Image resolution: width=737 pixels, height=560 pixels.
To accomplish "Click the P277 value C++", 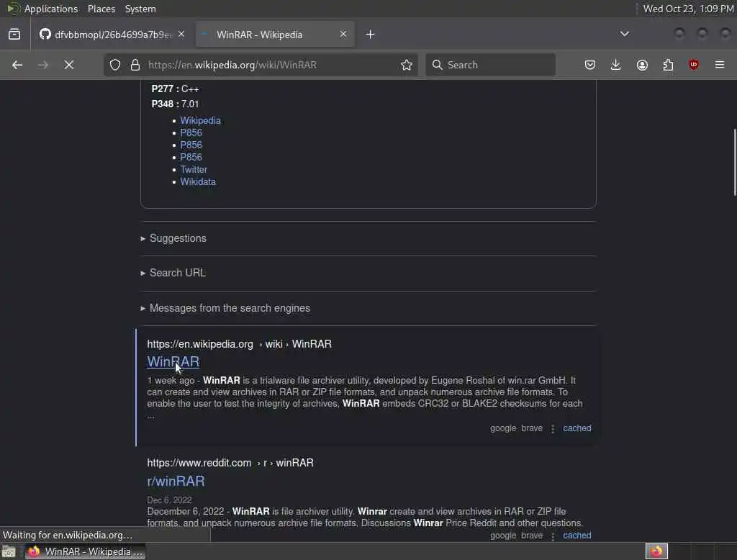I will tap(190, 89).
